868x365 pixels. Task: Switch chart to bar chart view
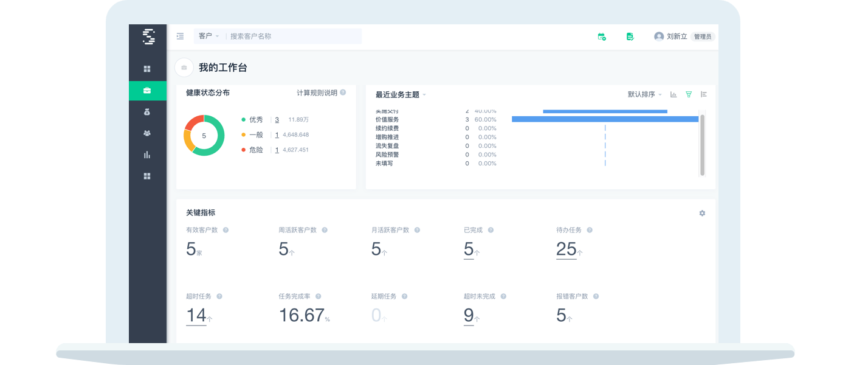click(x=673, y=94)
